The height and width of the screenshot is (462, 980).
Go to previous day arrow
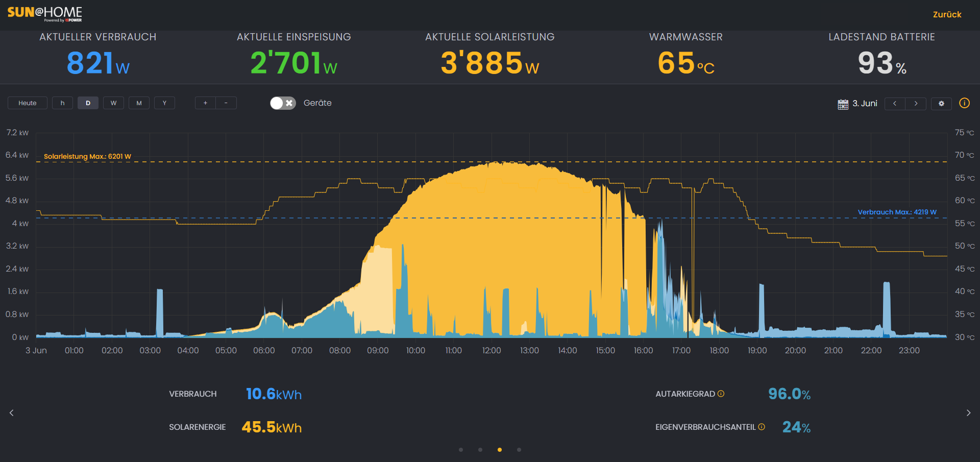point(895,103)
